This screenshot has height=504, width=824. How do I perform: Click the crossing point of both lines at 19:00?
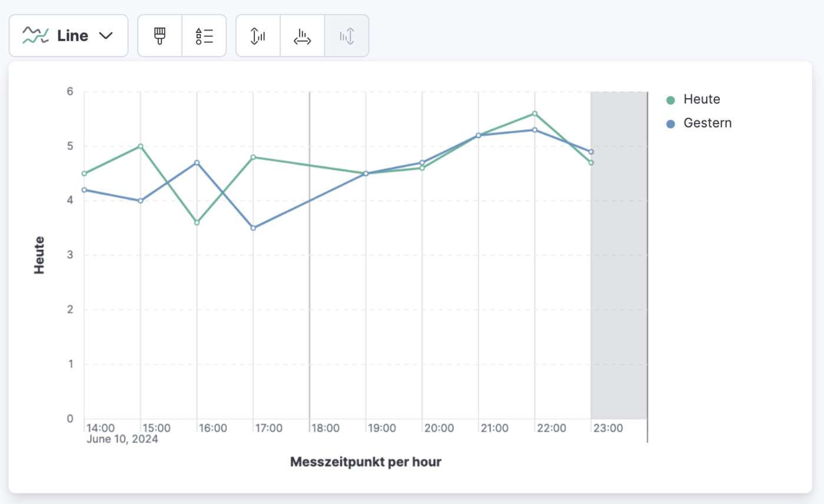point(365,173)
